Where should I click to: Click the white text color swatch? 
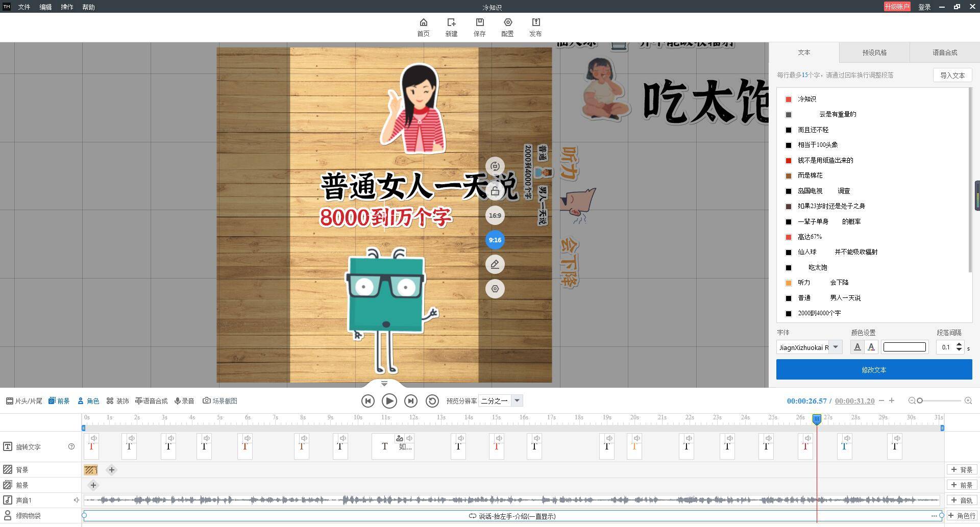point(904,347)
